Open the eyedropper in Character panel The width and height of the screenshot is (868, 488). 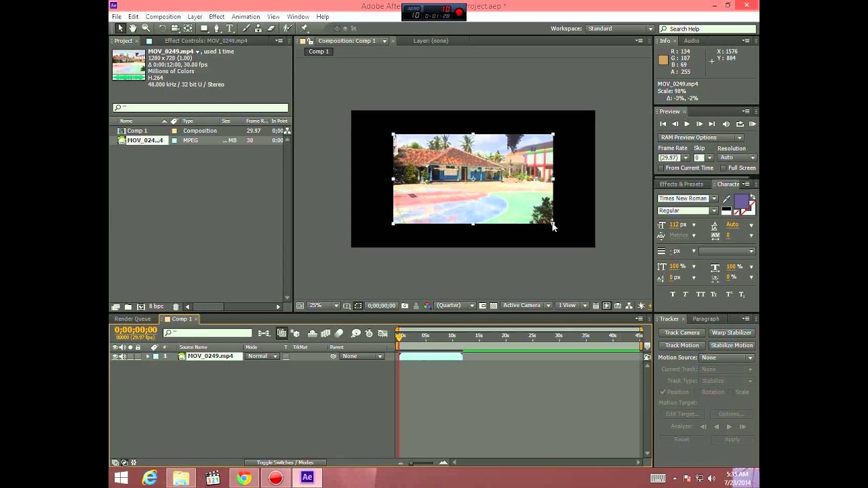point(727,199)
